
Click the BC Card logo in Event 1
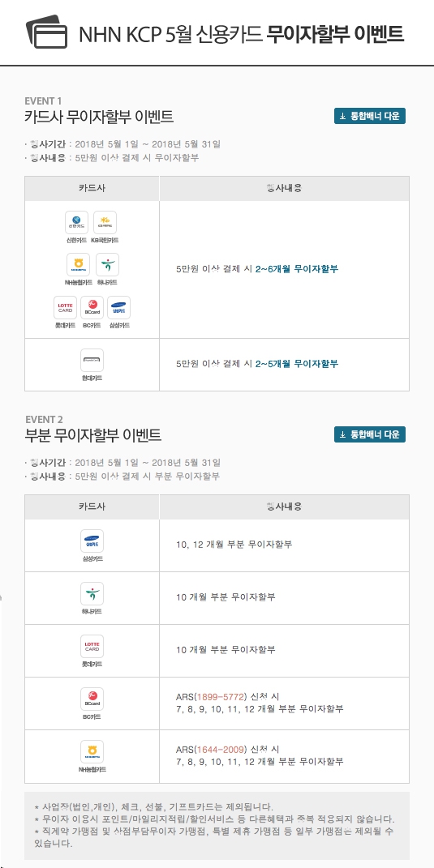click(x=92, y=307)
